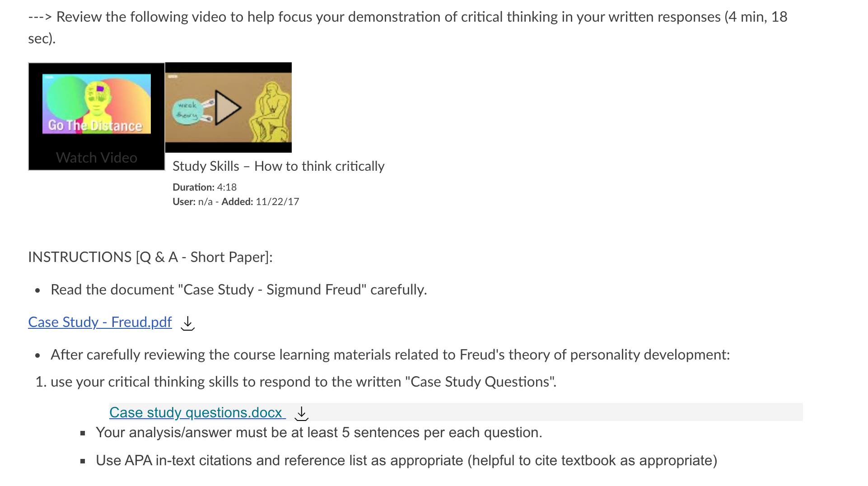
Task: Click the APA in-text citations bullet
Action: click(x=406, y=461)
